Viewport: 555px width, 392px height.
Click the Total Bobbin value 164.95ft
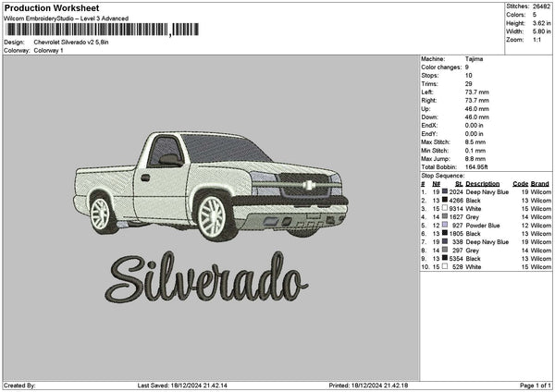[476, 167]
